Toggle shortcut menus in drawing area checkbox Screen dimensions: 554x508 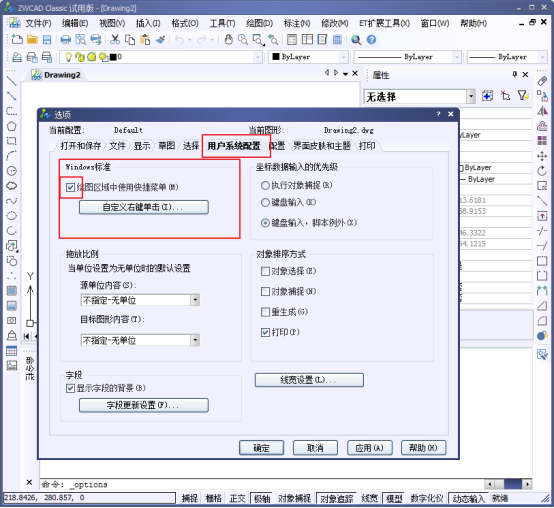point(70,187)
